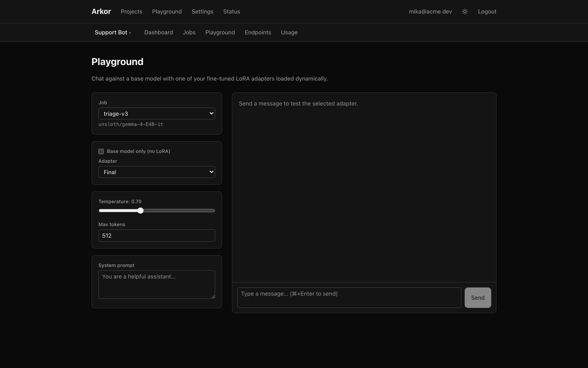Click the message input box
Viewport: 588px width, 368px height.
point(349,298)
